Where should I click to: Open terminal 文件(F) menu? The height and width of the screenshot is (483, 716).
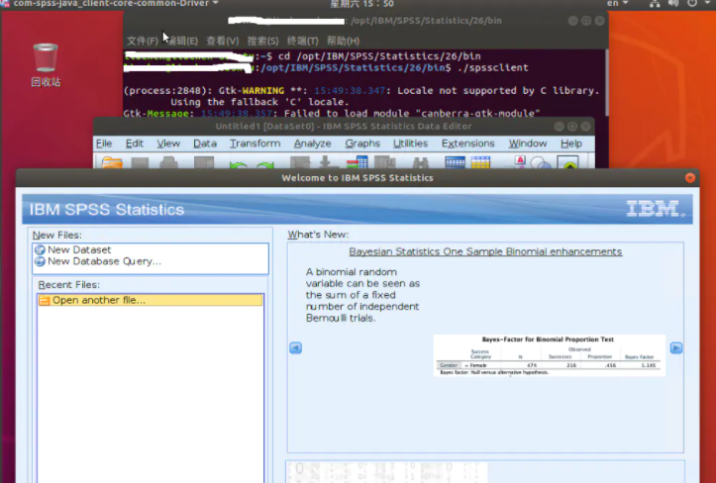pos(142,41)
